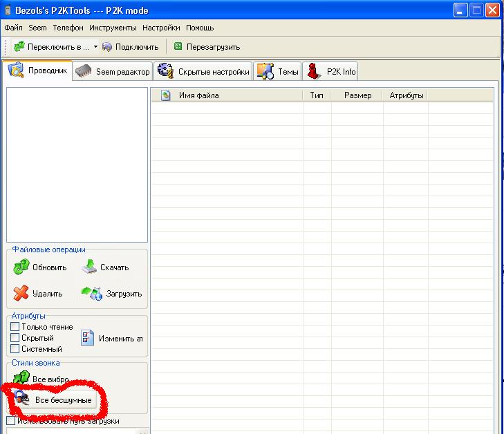Click the Перезагрузить toolbar button
This screenshot has width=504, height=434.
[x=207, y=47]
